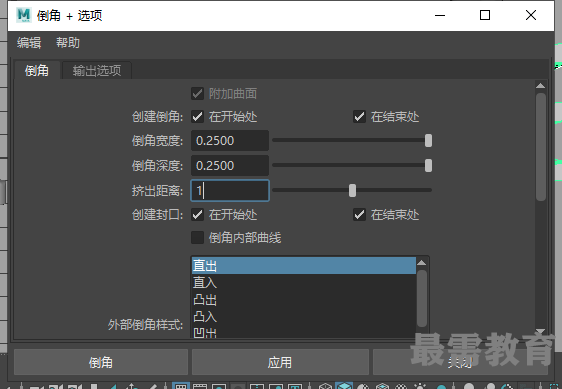562x389 pixels.
Task: Click the 倒角宽度: label
Action: point(157,141)
